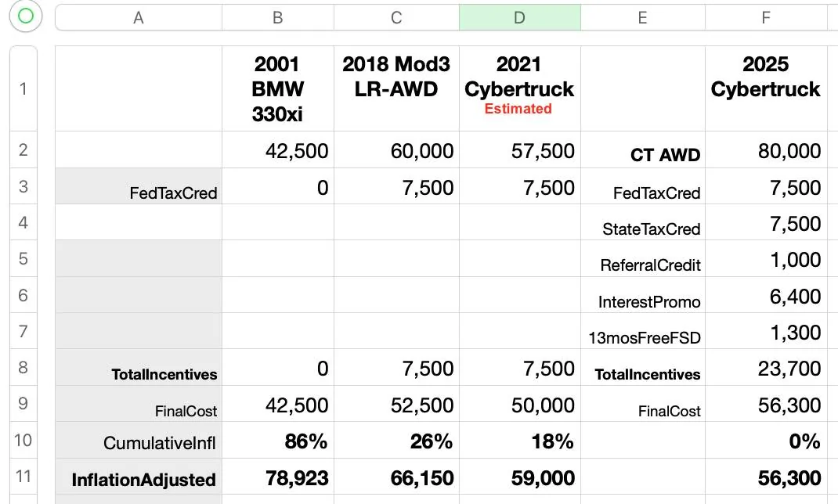The height and width of the screenshot is (504, 838).
Task: Select the 57,500 cell
Action: point(520,149)
